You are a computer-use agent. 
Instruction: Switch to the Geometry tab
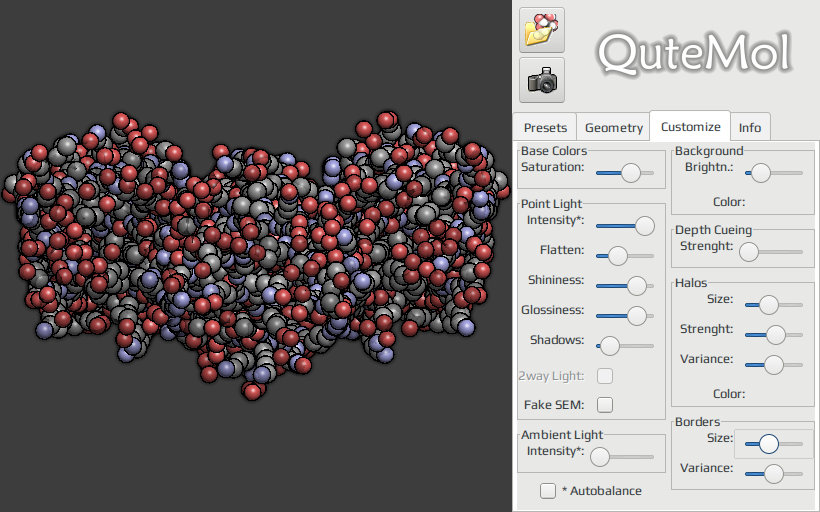coord(613,127)
